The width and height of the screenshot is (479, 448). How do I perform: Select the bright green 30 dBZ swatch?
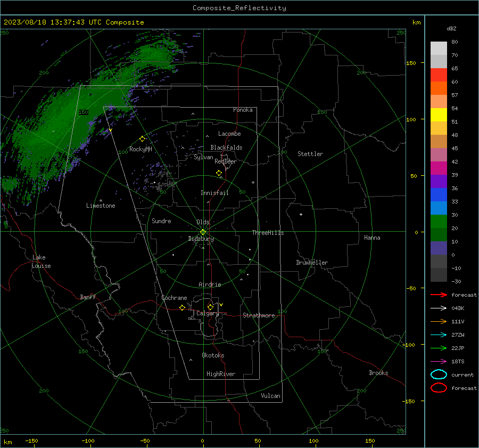coord(439,221)
